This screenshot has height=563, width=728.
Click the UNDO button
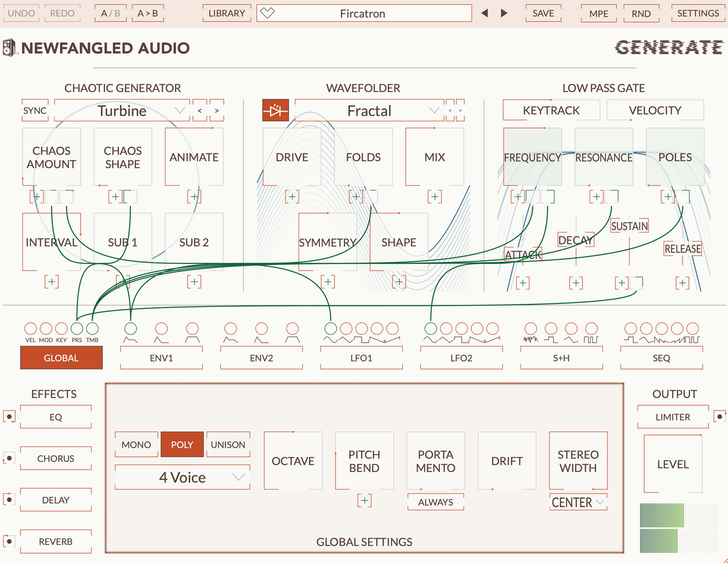[22, 13]
